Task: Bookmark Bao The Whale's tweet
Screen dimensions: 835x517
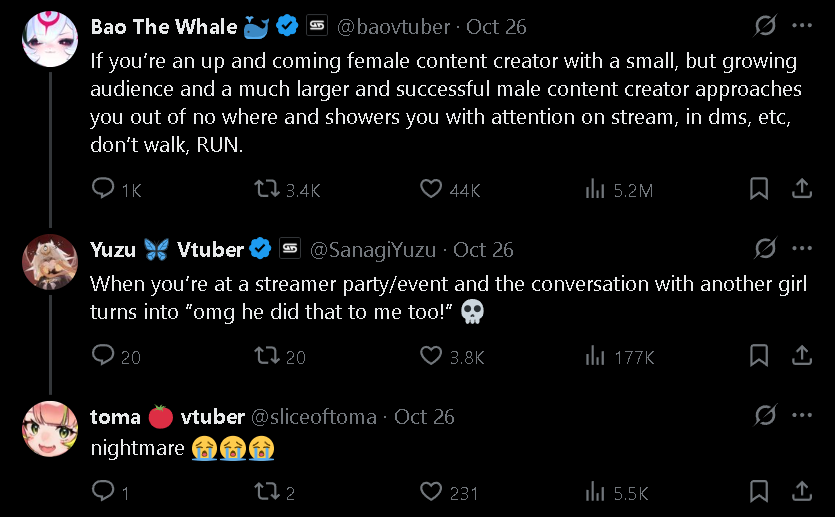Action: [759, 189]
